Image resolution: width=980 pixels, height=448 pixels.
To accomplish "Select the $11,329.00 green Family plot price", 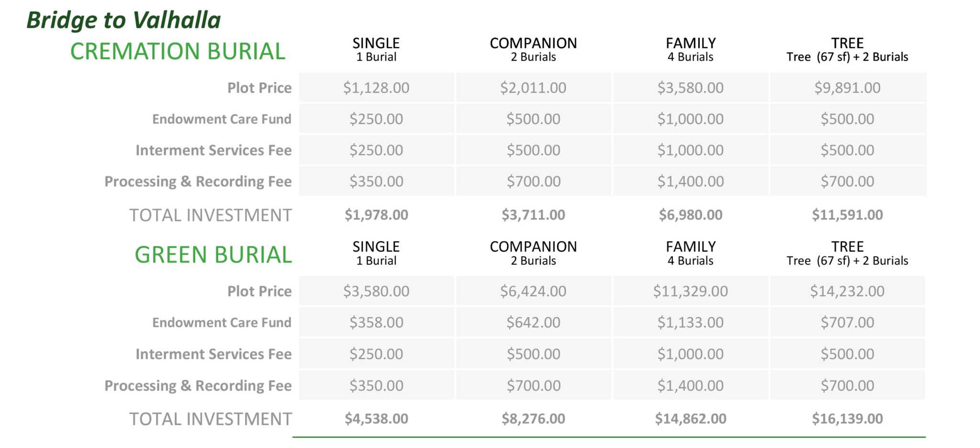I will (x=690, y=291).
